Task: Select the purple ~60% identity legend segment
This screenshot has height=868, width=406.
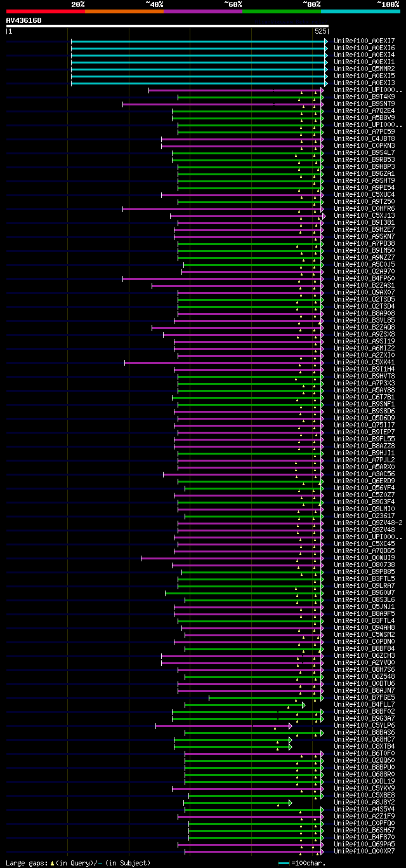Action: pos(203,11)
